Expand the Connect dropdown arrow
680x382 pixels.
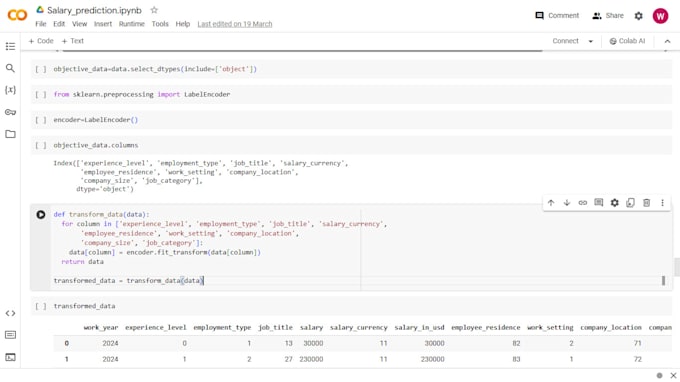pyautogui.click(x=591, y=41)
